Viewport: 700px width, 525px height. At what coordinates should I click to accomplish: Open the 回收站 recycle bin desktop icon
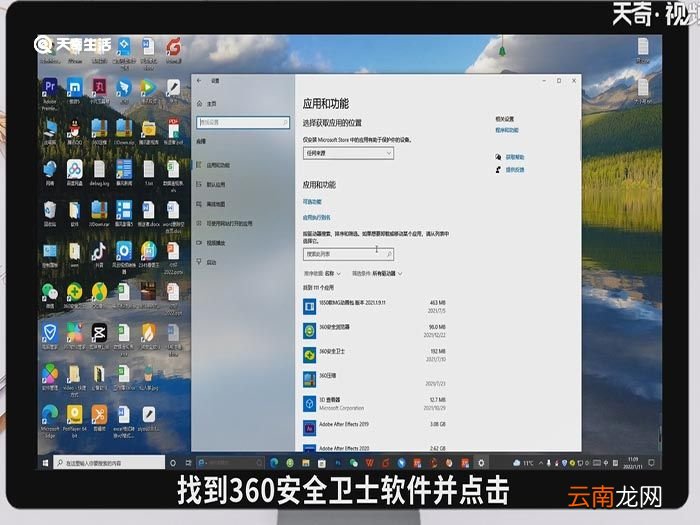(x=50, y=214)
